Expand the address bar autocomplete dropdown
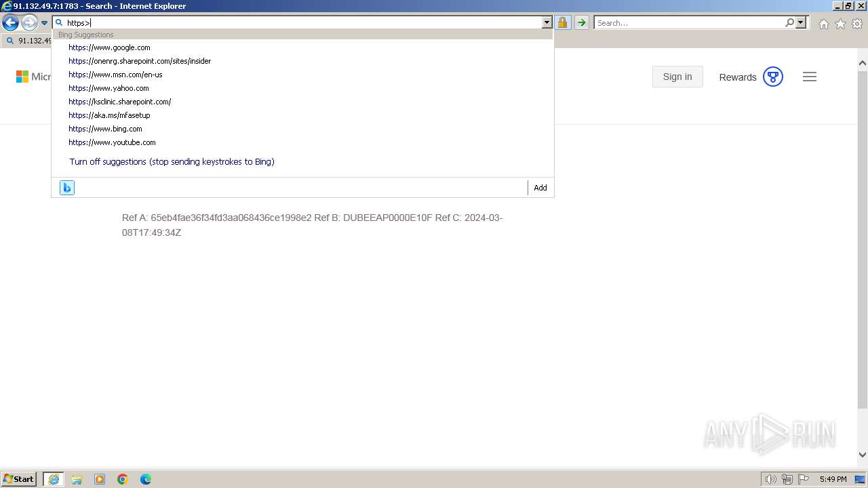This screenshot has width=868, height=488. [547, 22]
